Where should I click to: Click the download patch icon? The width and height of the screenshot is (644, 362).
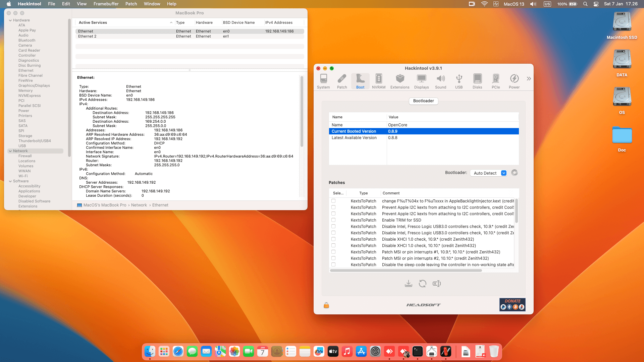408,284
